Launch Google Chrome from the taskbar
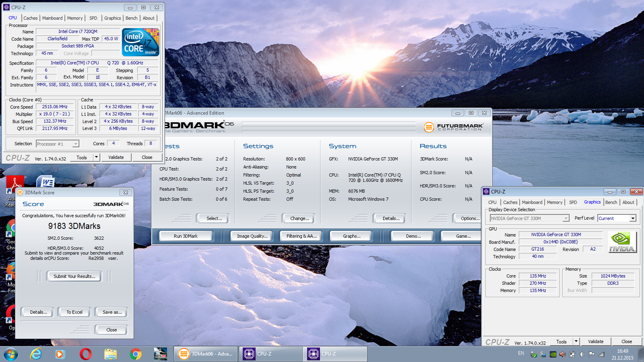Image resolution: width=644 pixels, height=362 pixels. (136, 354)
